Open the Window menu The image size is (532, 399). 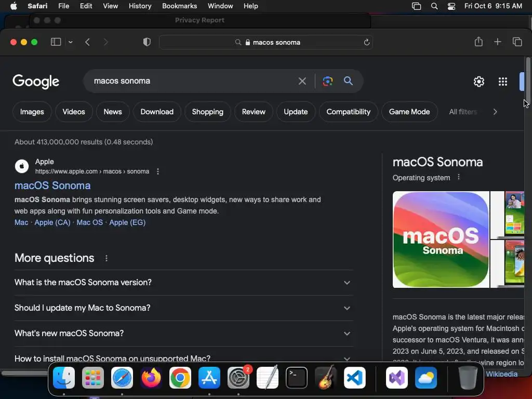[220, 6]
